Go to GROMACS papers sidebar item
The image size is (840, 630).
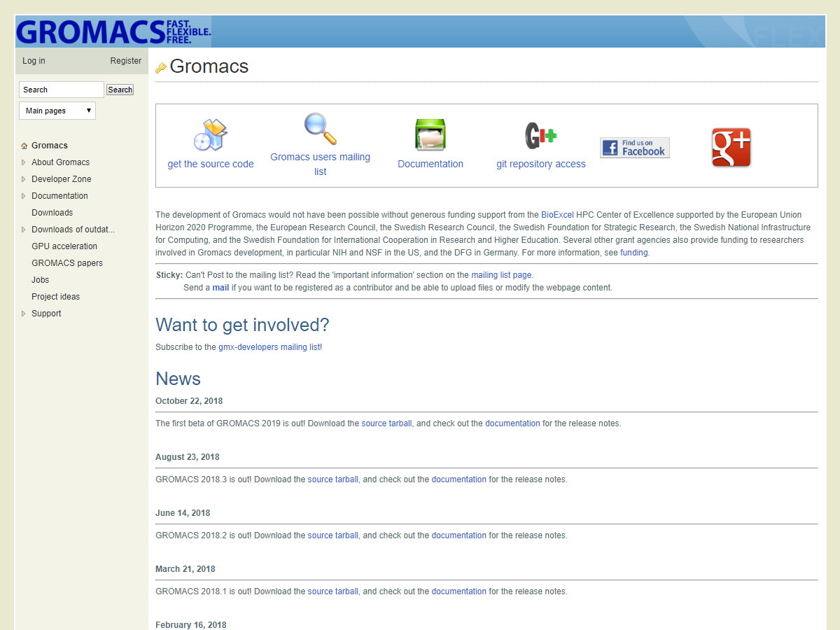click(67, 263)
